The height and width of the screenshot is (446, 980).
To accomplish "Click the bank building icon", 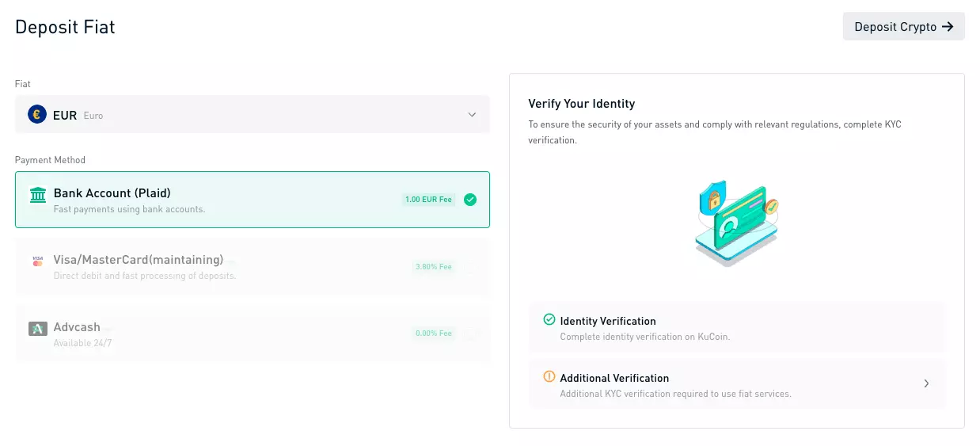I will pyautogui.click(x=37, y=195).
